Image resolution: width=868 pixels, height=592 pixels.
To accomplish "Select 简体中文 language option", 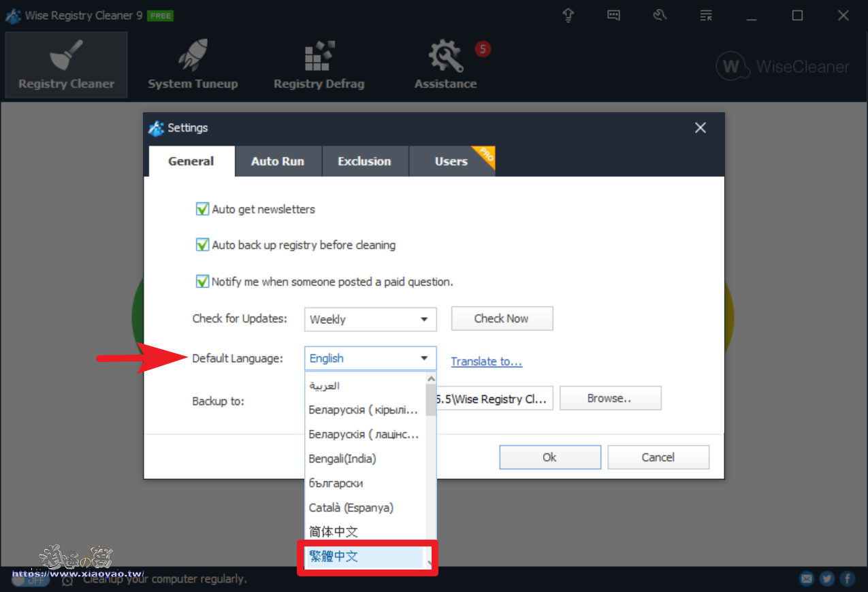I will pyautogui.click(x=365, y=532).
